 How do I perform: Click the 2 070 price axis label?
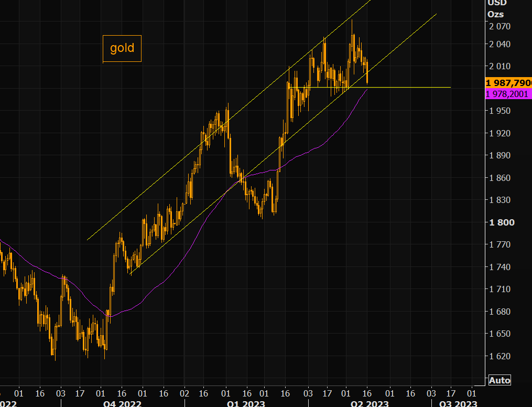500,26
